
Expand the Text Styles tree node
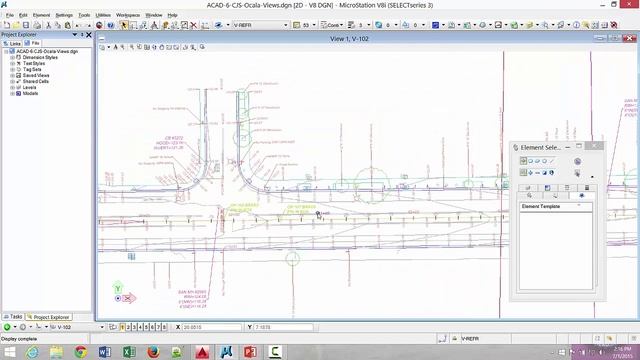tap(12, 64)
